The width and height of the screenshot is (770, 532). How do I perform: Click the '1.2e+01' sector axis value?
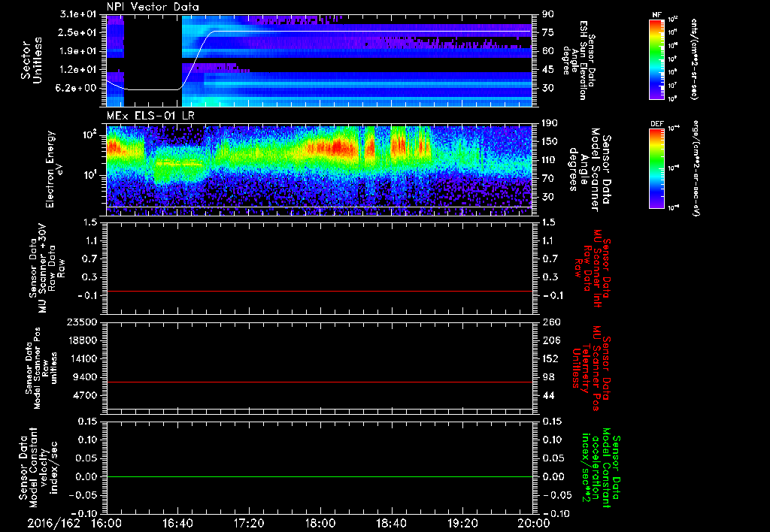pyautogui.click(x=78, y=70)
